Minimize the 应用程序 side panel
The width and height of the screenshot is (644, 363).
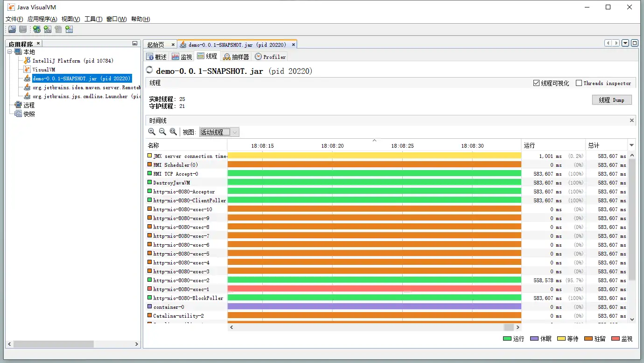[135, 43]
